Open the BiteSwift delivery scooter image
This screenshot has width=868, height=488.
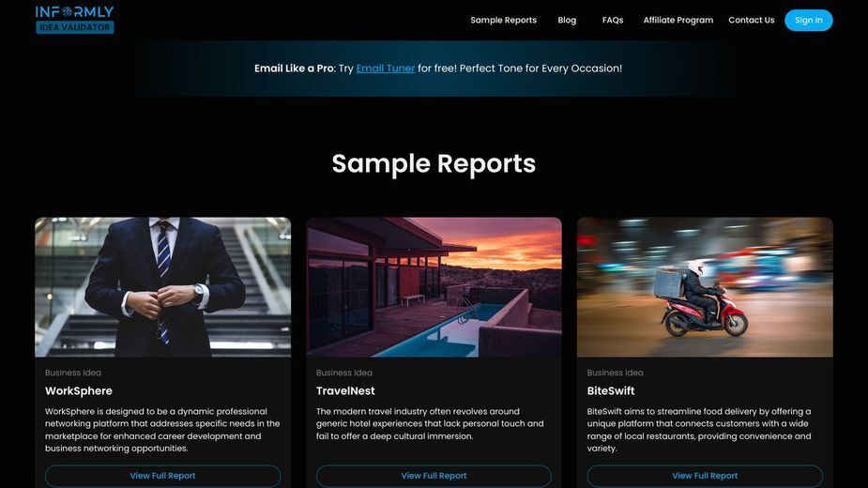tap(705, 287)
